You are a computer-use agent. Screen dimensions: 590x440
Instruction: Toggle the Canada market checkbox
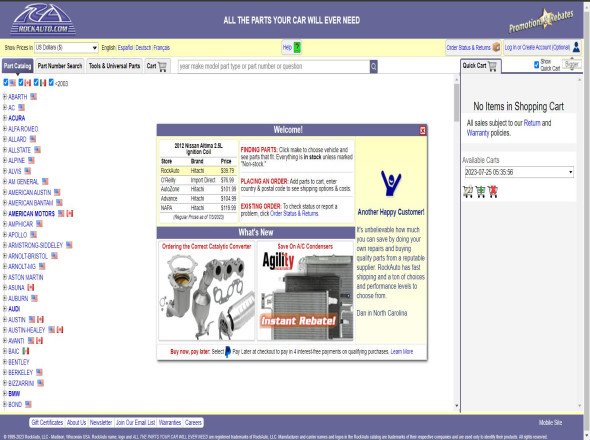21,82
